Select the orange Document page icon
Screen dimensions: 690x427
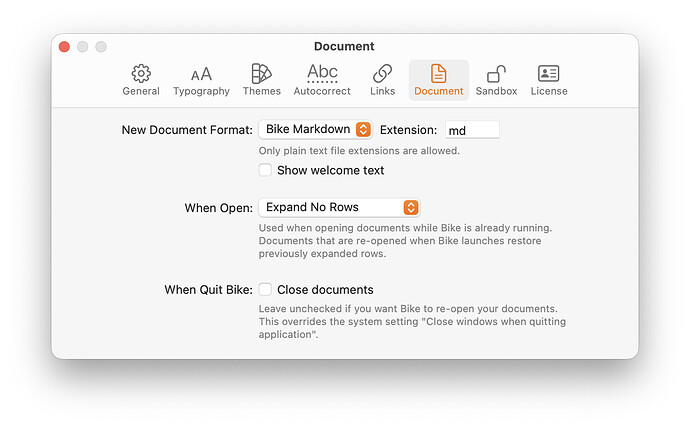coord(438,73)
